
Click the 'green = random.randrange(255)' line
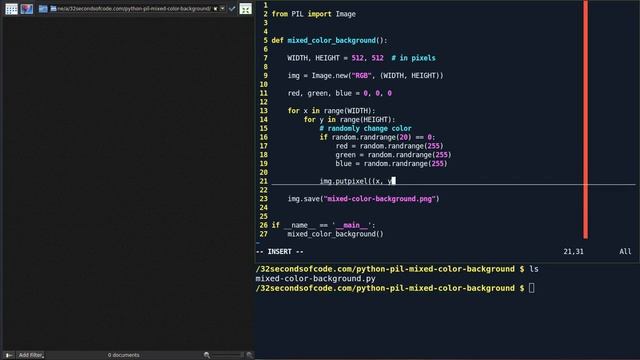393,155
